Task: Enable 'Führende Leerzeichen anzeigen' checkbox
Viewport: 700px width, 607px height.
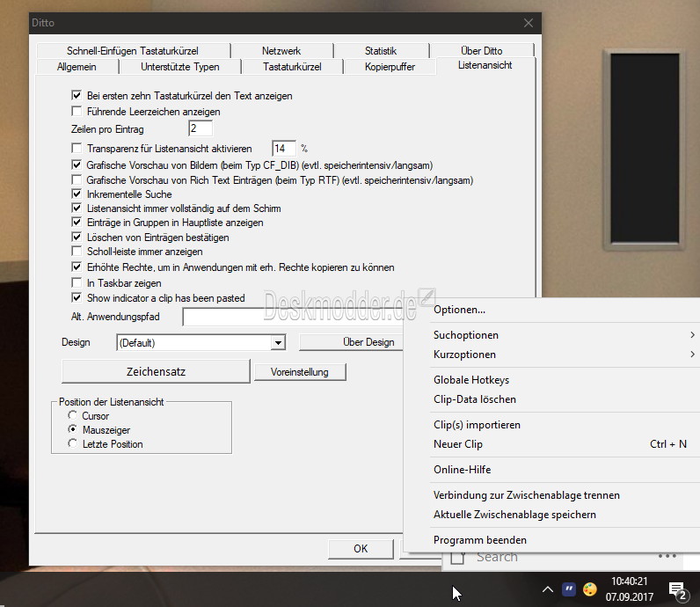Action: 77,111
